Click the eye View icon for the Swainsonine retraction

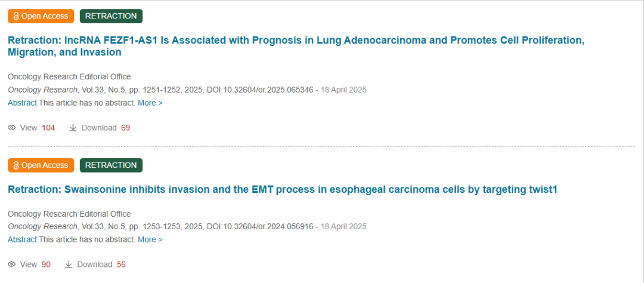12,264
